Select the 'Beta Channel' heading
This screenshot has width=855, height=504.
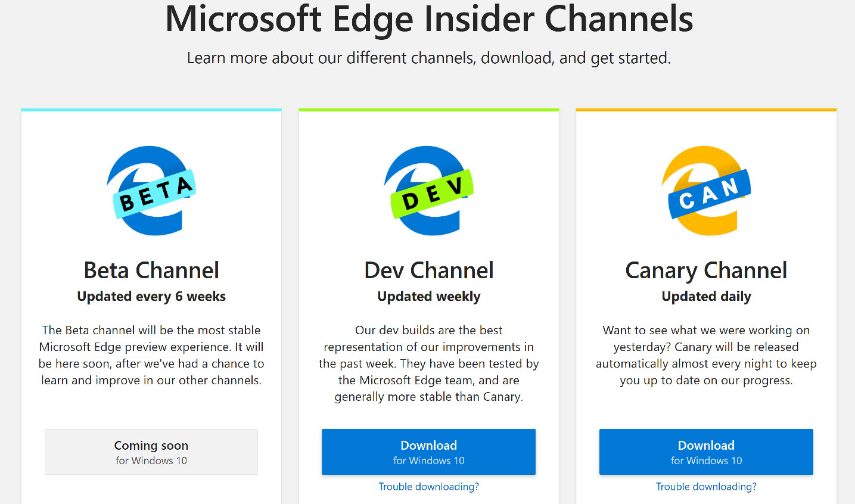tap(151, 270)
